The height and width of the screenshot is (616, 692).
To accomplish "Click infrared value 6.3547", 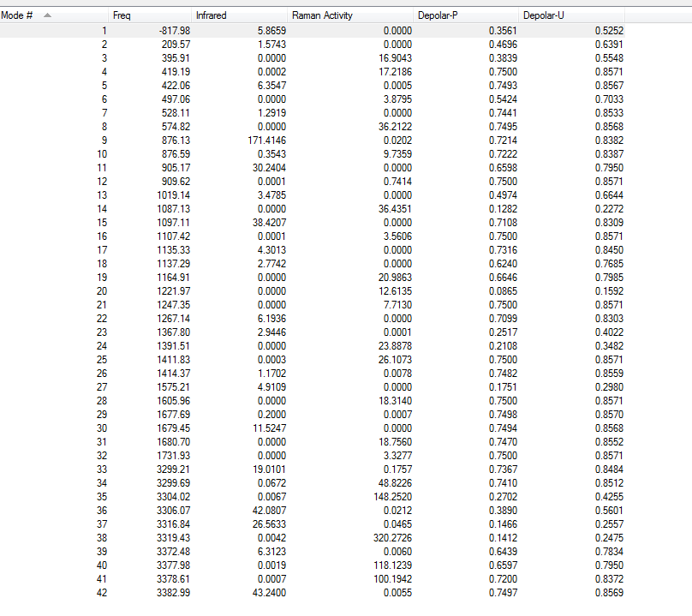I will pos(271,85).
